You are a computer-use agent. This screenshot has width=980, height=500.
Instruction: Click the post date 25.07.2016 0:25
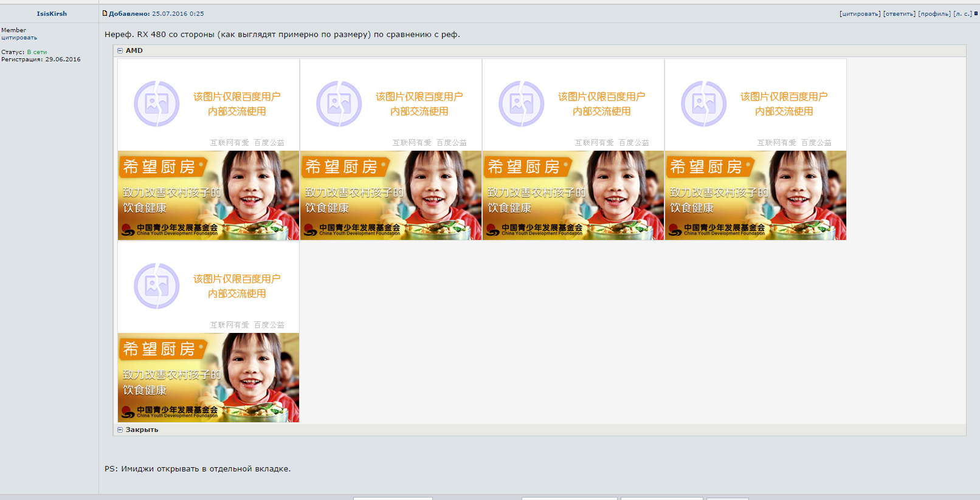[x=178, y=13]
